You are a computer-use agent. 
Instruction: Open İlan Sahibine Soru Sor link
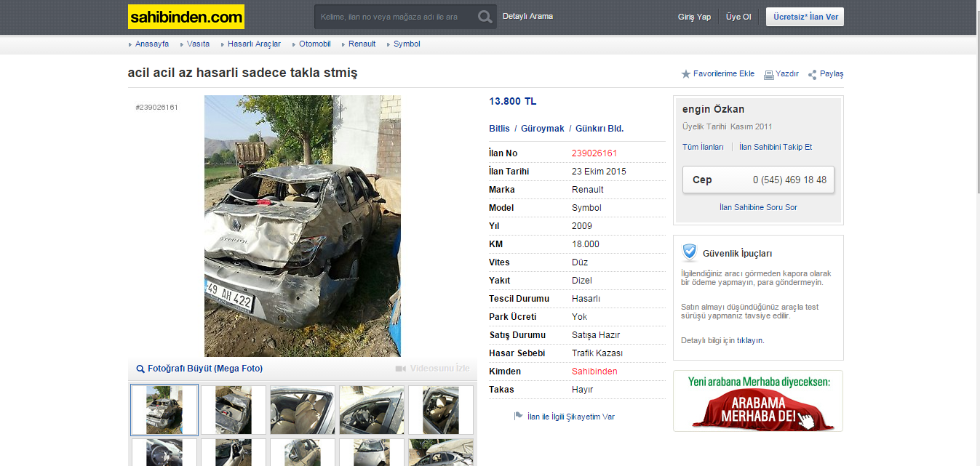(x=758, y=207)
